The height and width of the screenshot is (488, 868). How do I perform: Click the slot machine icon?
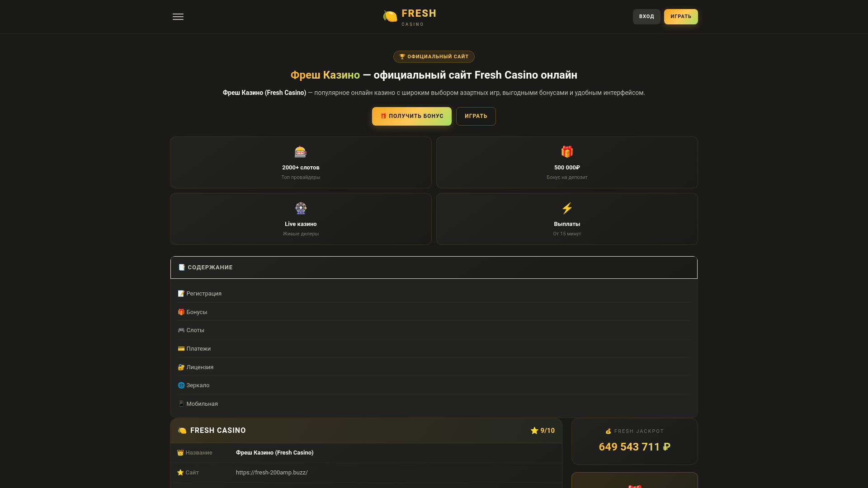tap(301, 152)
